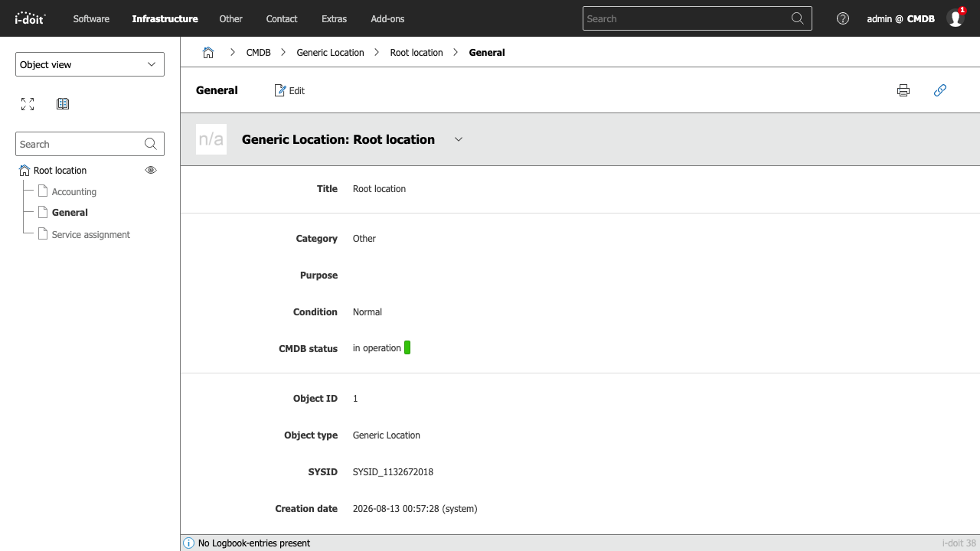Click the Root location breadcrumb
The height and width of the screenshot is (551, 980).
[x=416, y=53]
